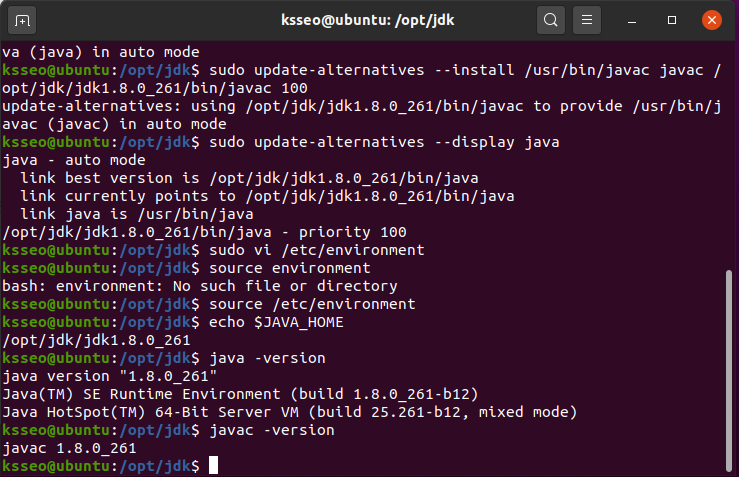Click the 'echo $JAVA_HOME' command

(x=276, y=322)
